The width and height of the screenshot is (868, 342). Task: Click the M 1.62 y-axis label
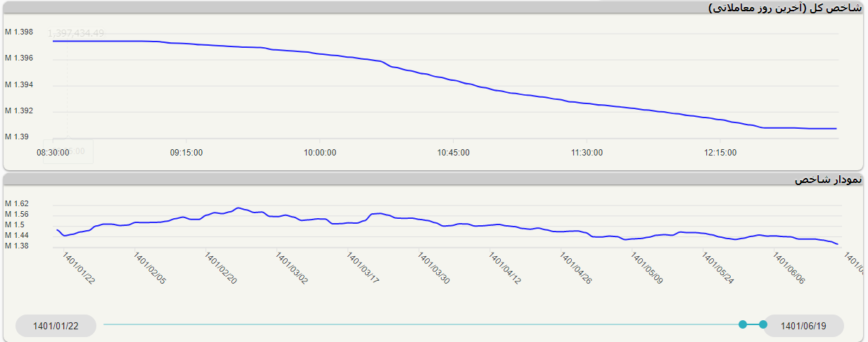click(17, 203)
